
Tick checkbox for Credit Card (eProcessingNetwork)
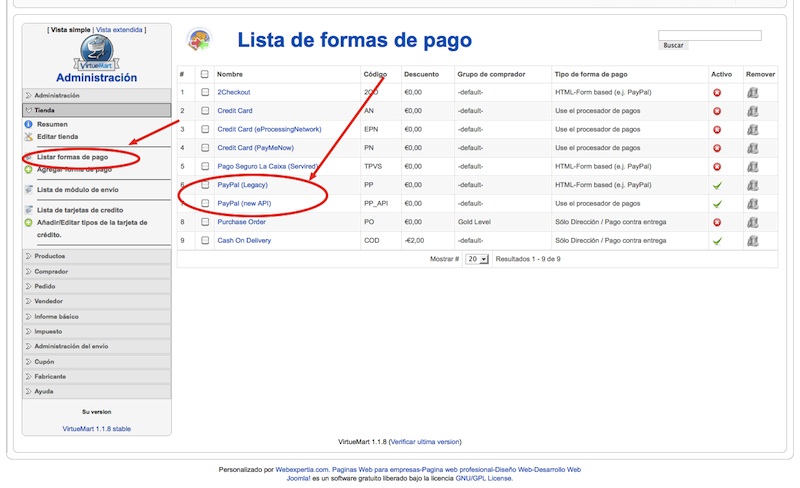[205, 129]
